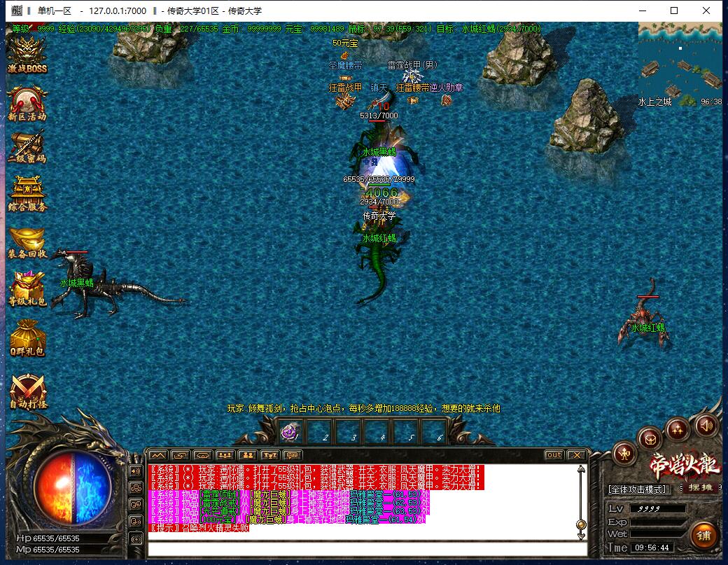The image size is (728, 565).
Task: Click the 'out' button on chat bar
Action: coord(554,455)
